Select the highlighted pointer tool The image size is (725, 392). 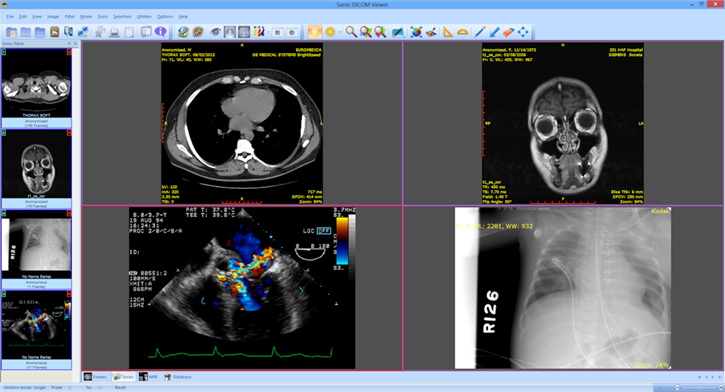(x=314, y=32)
